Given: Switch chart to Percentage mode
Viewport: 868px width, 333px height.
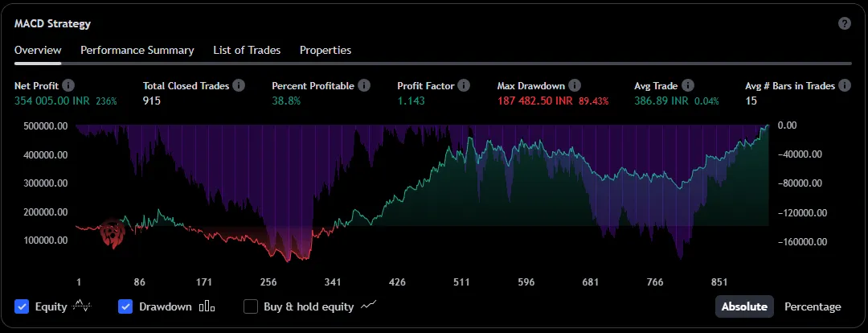Looking at the screenshot, I should pyautogui.click(x=813, y=306).
